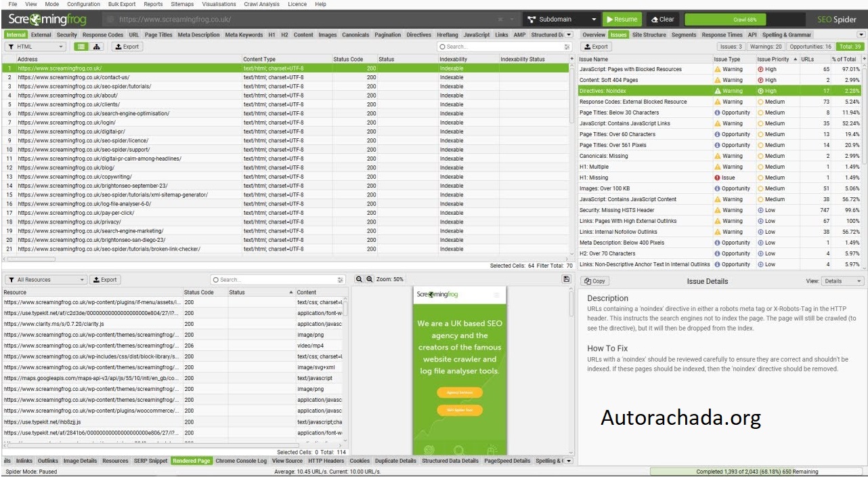Image resolution: width=868 pixels, height=477 pixels.
Task: Switch to tree view of crawled URLs
Action: 97,47
